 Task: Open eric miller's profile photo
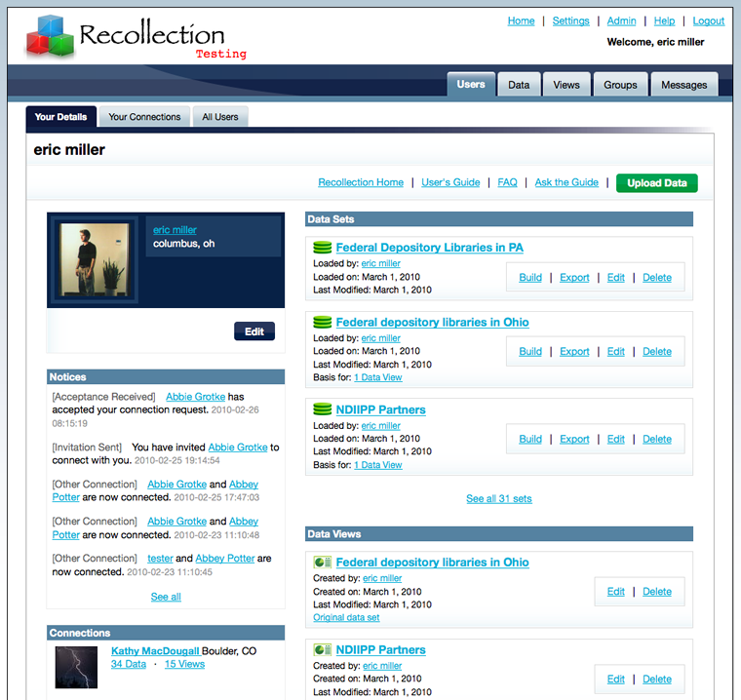(95, 259)
